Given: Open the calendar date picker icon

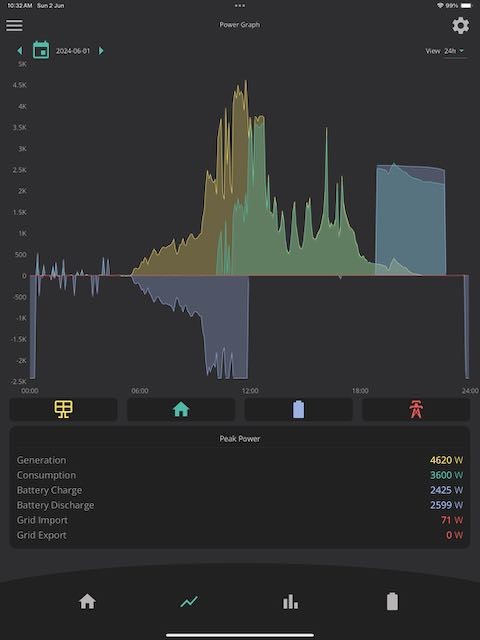Looking at the screenshot, I should pos(41,50).
